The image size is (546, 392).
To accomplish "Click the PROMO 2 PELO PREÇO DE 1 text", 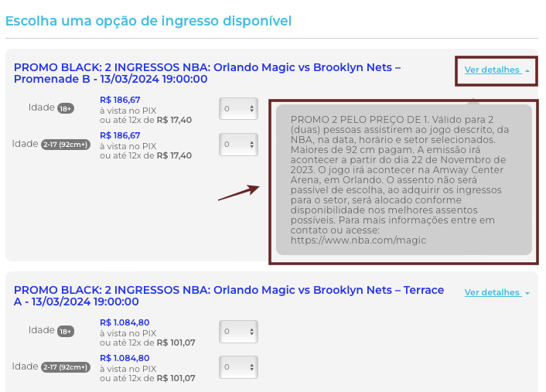I will [x=360, y=120].
